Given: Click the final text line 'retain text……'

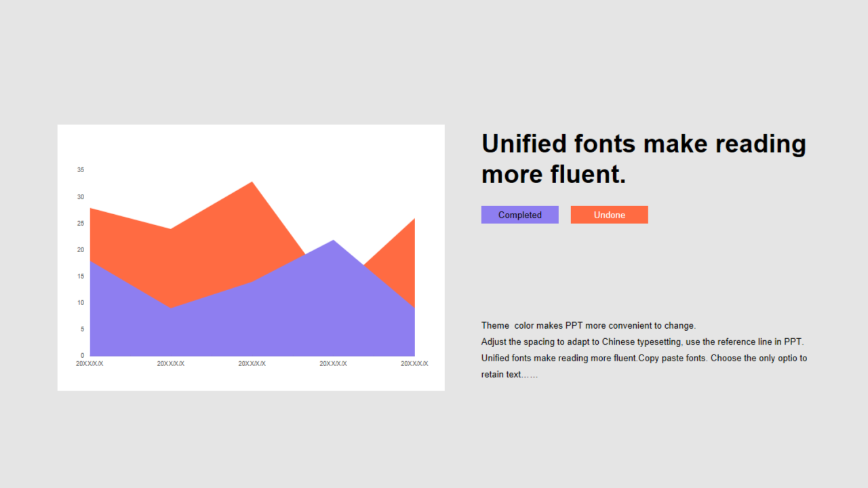Looking at the screenshot, I should pos(509,374).
